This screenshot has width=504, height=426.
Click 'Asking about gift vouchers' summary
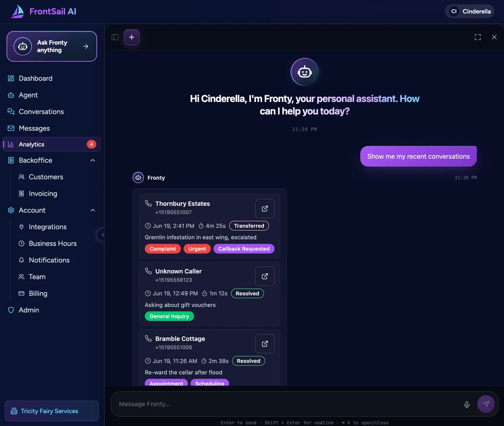point(180,305)
